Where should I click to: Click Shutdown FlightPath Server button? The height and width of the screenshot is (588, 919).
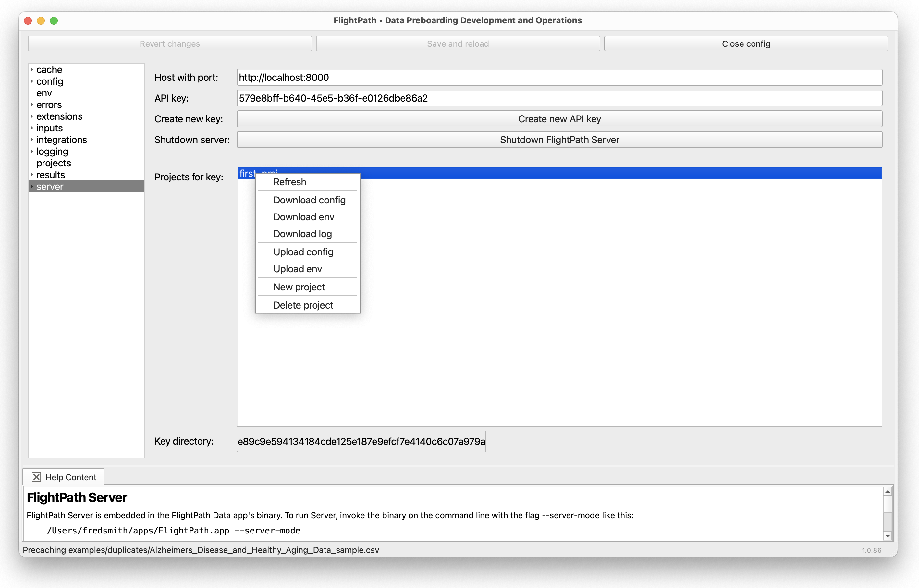pyautogui.click(x=559, y=140)
